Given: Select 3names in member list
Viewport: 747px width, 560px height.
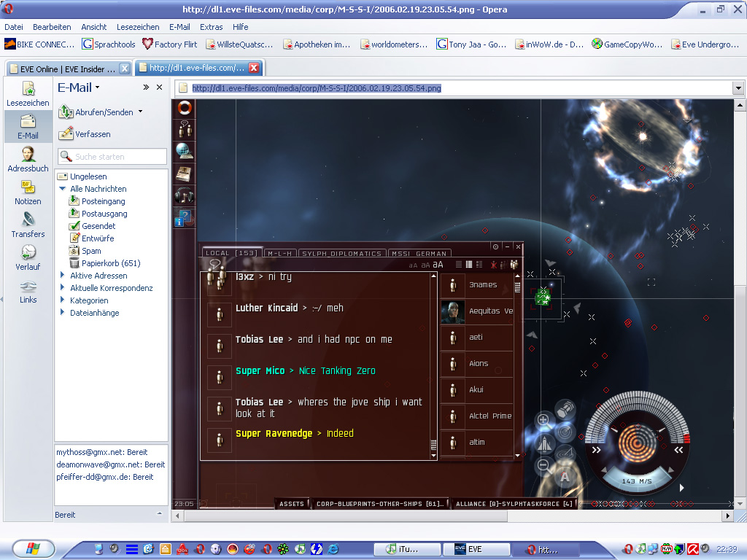Looking at the screenshot, I should click(x=477, y=285).
